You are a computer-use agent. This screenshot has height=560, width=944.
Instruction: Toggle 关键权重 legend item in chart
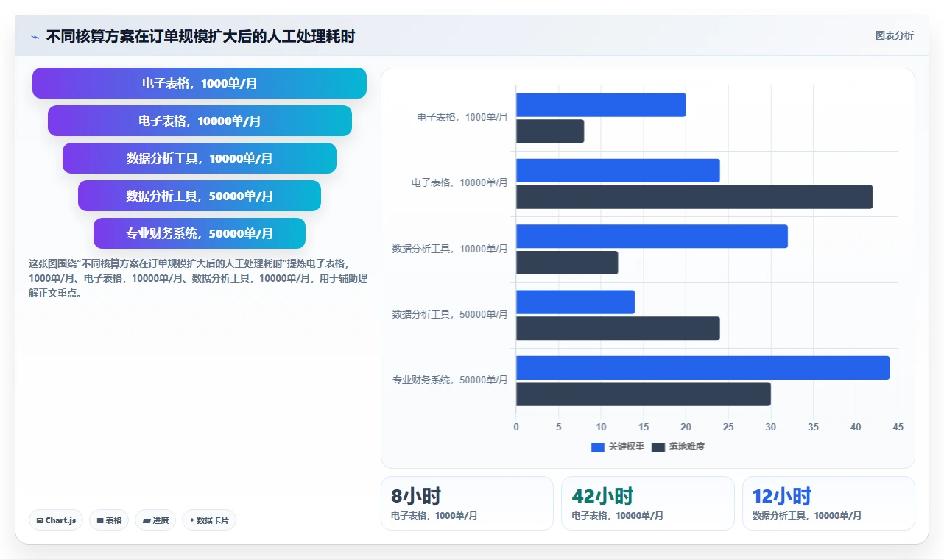617,447
